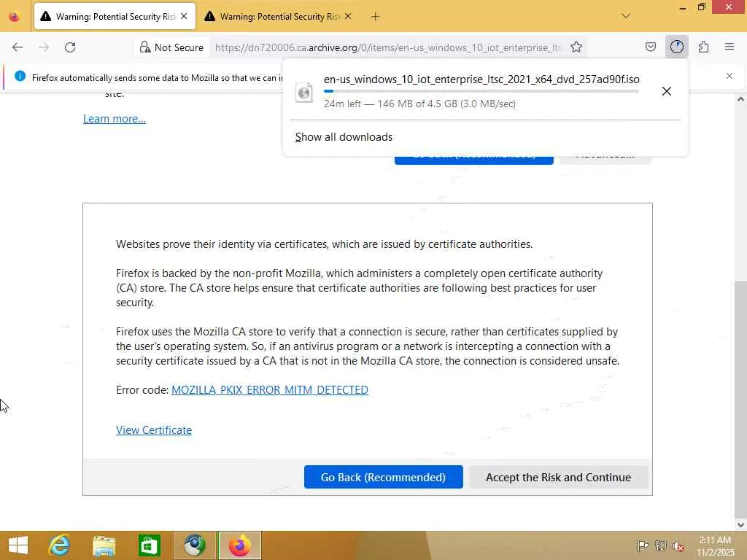Image resolution: width=747 pixels, height=560 pixels.
Task: Open the Windows Store taskbar icon
Action: click(x=149, y=545)
